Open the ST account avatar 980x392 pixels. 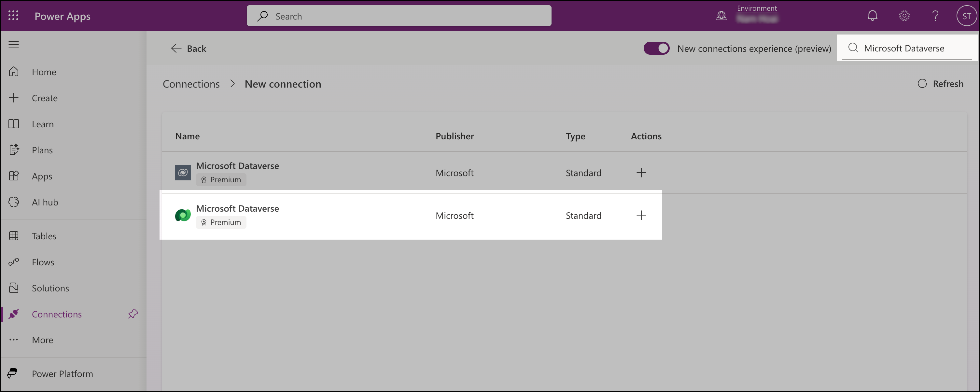tap(966, 16)
